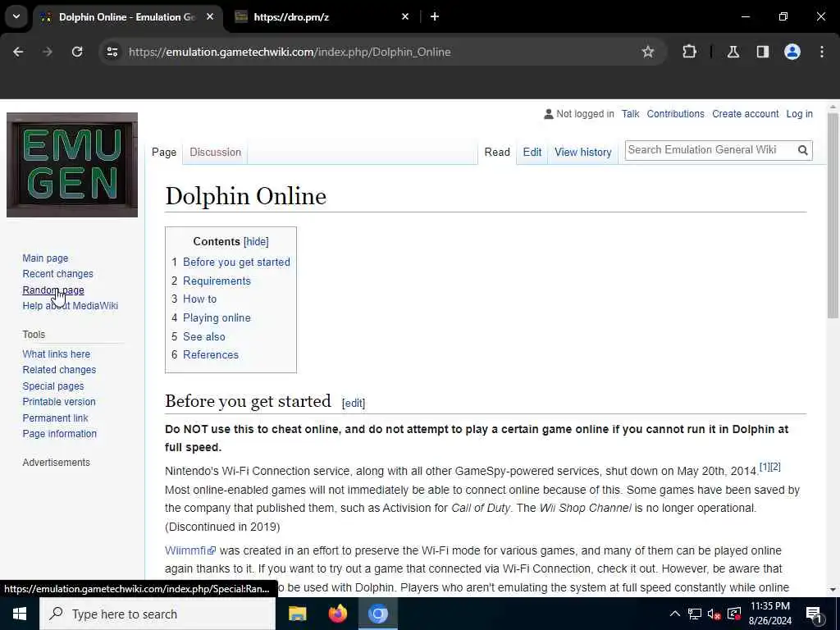This screenshot has width=840, height=630.
Task: Open citation reference [1]
Action: (765, 467)
